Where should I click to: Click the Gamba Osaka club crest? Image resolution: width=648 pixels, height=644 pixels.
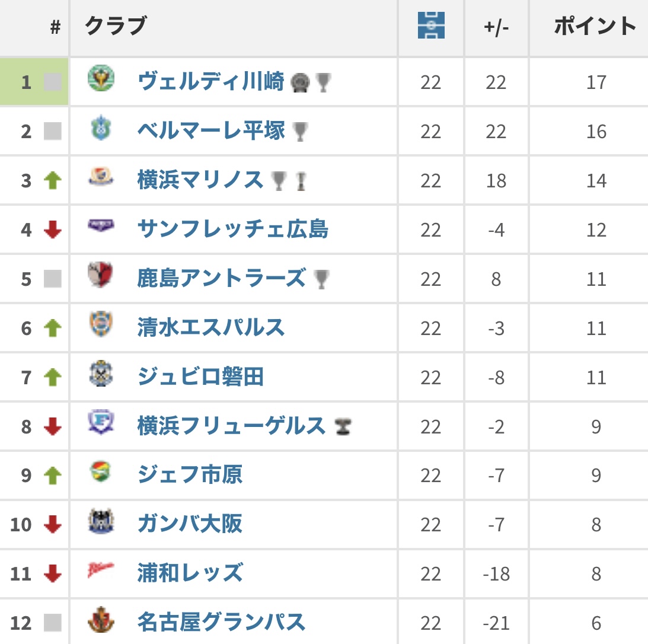[x=101, y=522]
